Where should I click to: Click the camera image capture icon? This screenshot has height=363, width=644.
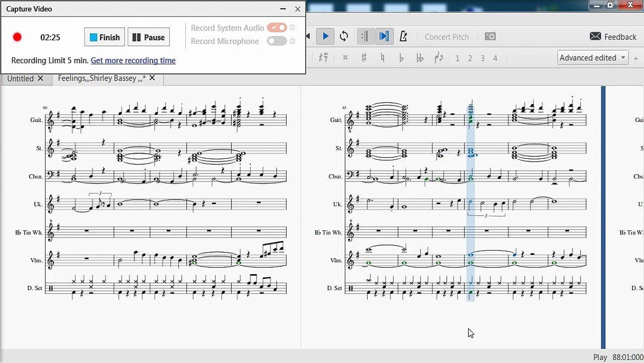point(490,36)
